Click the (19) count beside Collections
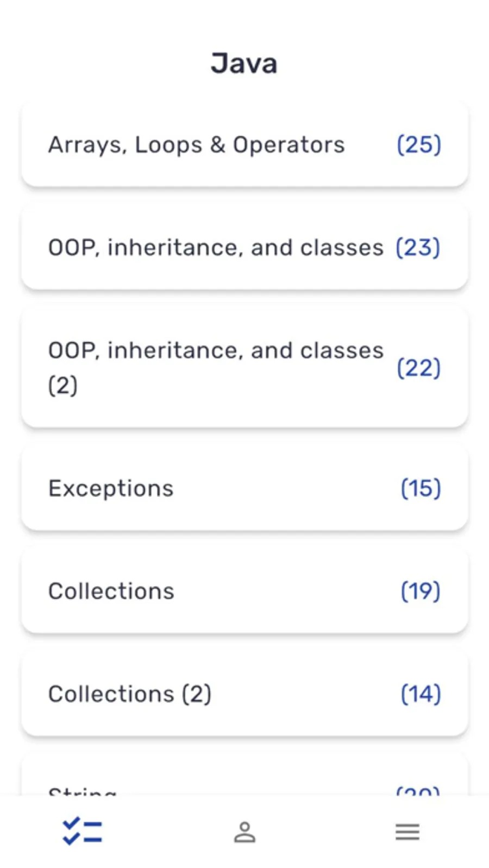 (421, 591)
